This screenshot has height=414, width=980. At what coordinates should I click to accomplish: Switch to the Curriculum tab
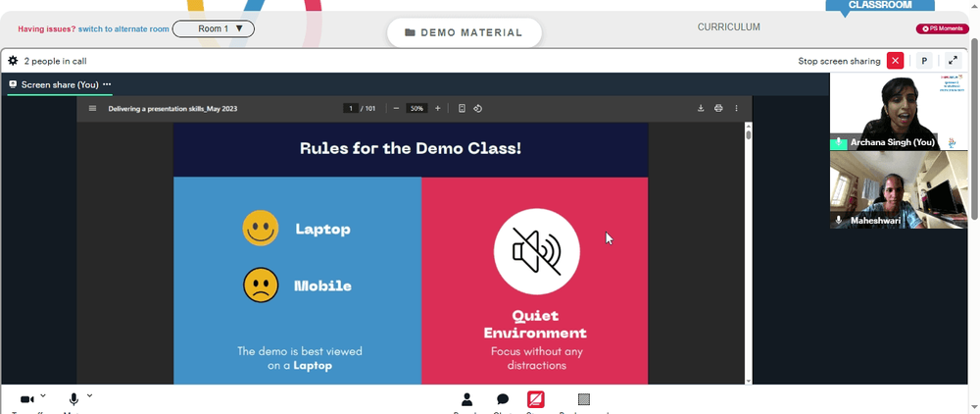tap(729, 26)
